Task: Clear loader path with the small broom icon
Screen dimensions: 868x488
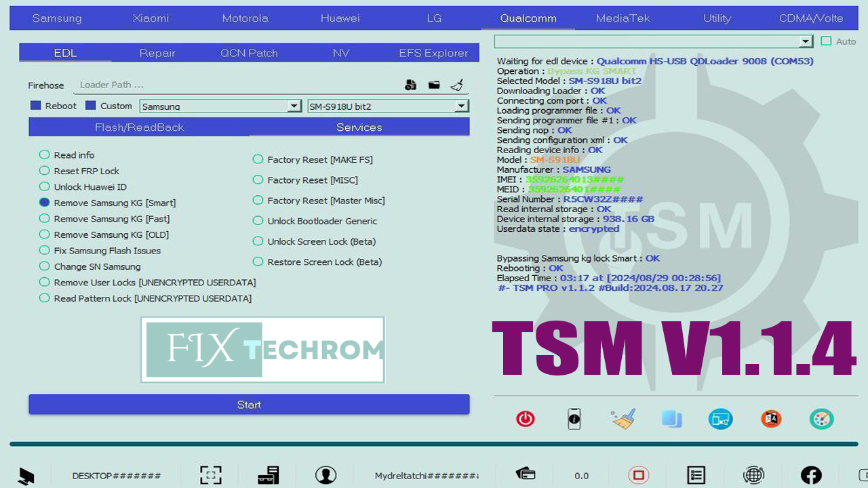Action: (x=457, y=85)
